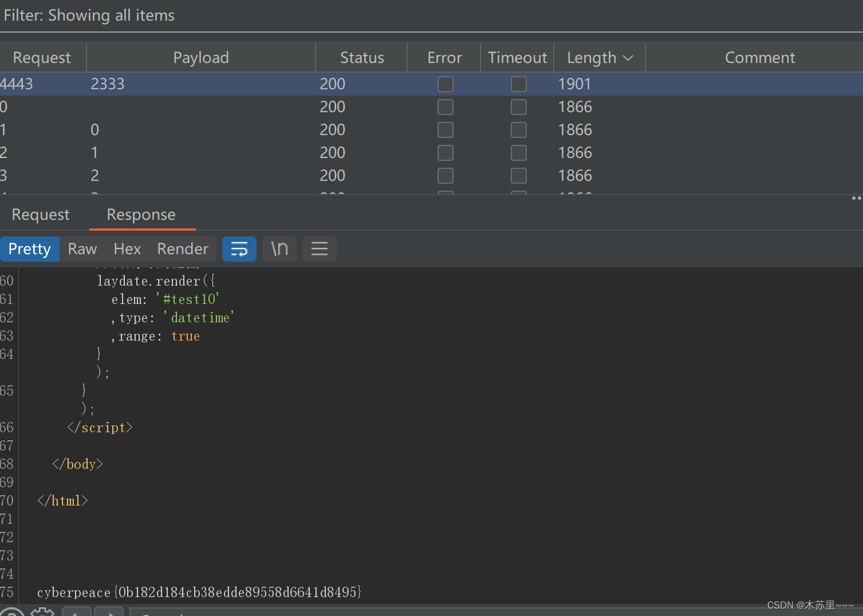Click status 200 in request 0 row
Image resolution: width=863 pixels, height=616 pixels.
coord(333,107)
